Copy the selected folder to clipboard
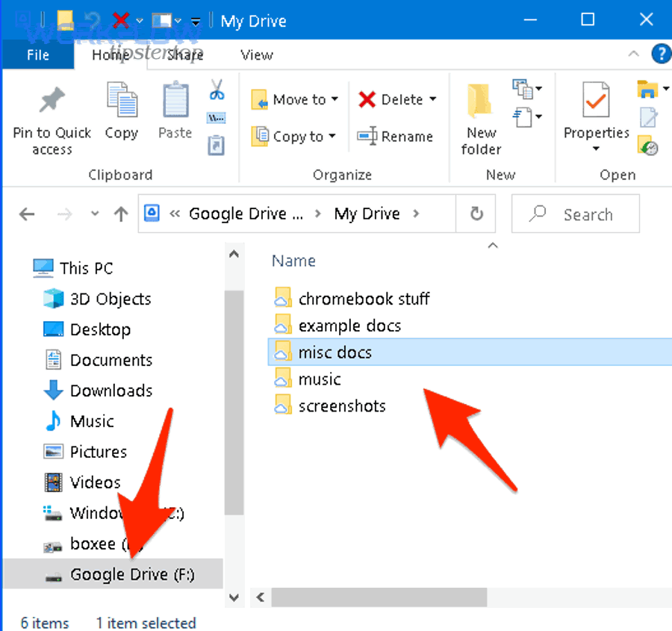This screenshot has height=631, width=672. tap(121, 112)
